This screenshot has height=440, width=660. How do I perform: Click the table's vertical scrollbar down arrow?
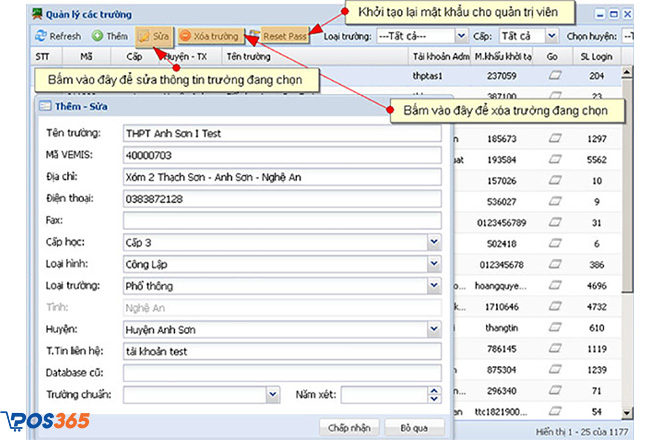(628, 413)
